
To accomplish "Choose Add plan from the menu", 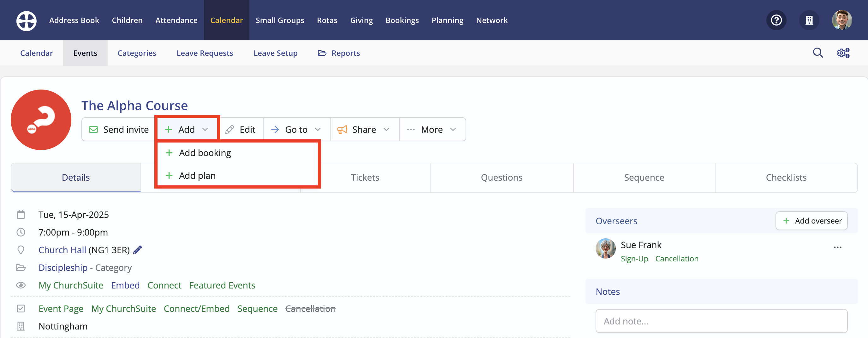I will point(237,176).
